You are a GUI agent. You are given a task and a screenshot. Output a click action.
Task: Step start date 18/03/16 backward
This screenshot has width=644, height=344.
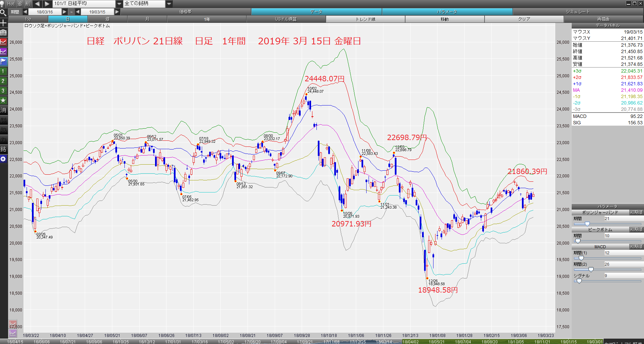pos(25,12)
